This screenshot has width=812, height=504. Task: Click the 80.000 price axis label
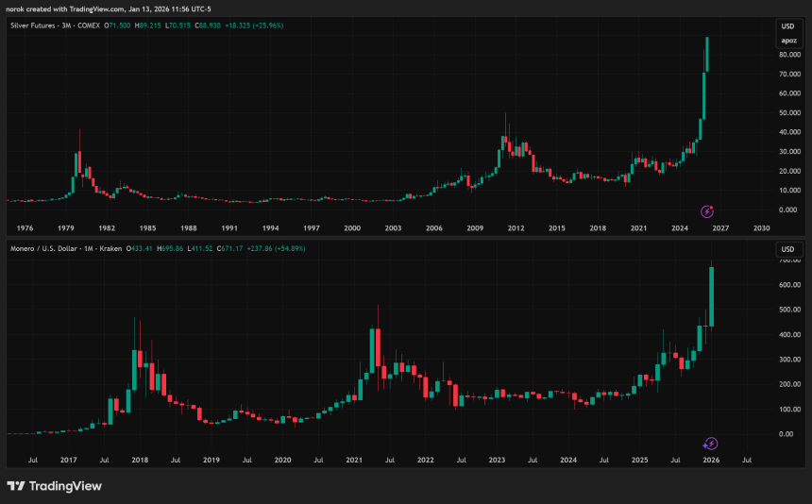tap(789, 55)
